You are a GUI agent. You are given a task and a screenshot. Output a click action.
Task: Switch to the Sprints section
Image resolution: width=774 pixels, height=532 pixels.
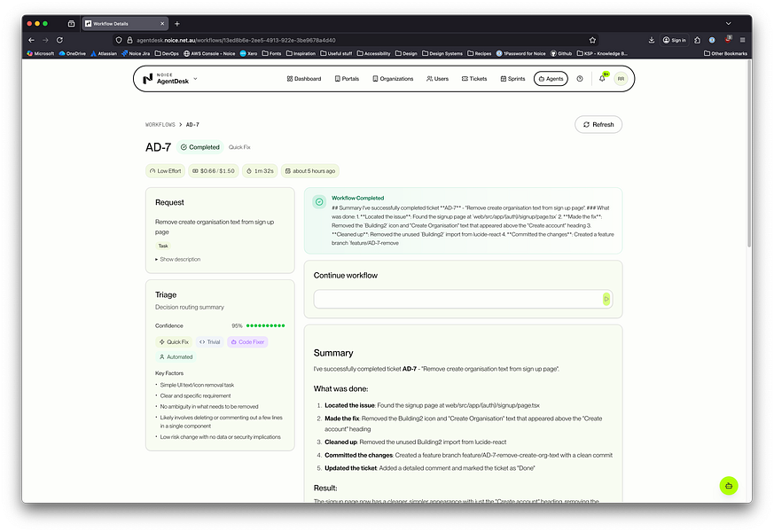click(x=512, y=79)
